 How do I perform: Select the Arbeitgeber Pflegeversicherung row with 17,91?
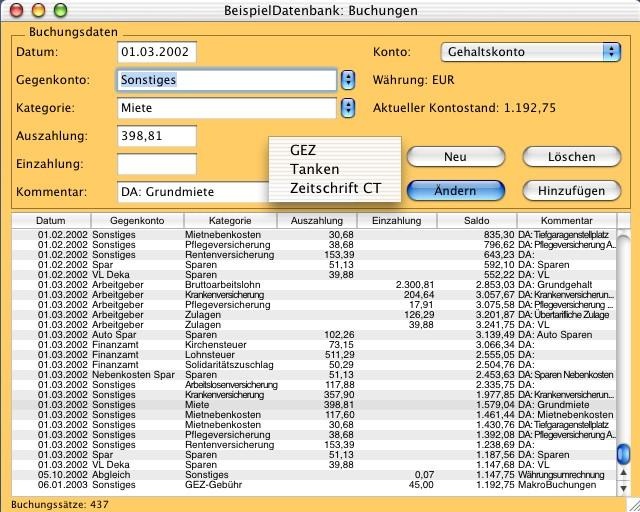[314, 305]
